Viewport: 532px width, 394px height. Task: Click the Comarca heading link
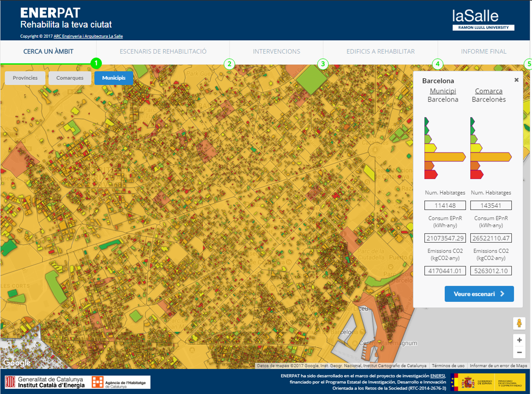(489, 91)
